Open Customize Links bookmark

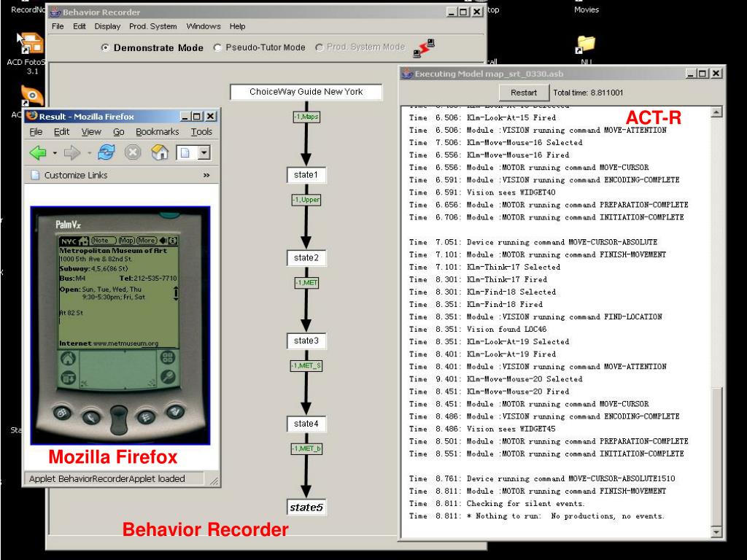coord(69,175)
